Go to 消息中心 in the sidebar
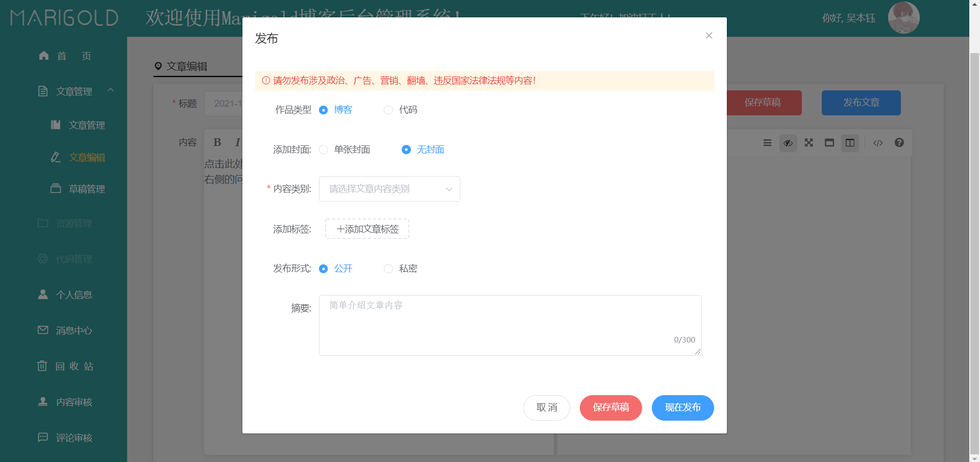Viewport: 980px width, 462px height. point(73,330)
